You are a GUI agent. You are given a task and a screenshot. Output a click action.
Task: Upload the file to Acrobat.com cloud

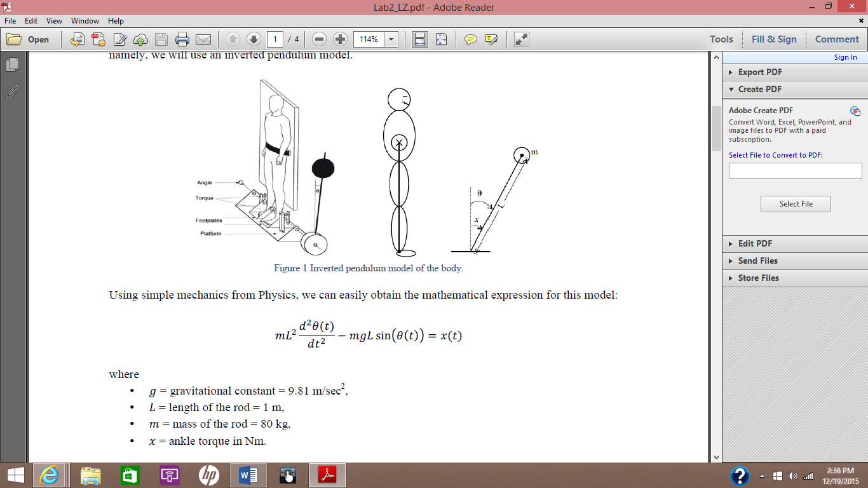click(x=140, y=39)
